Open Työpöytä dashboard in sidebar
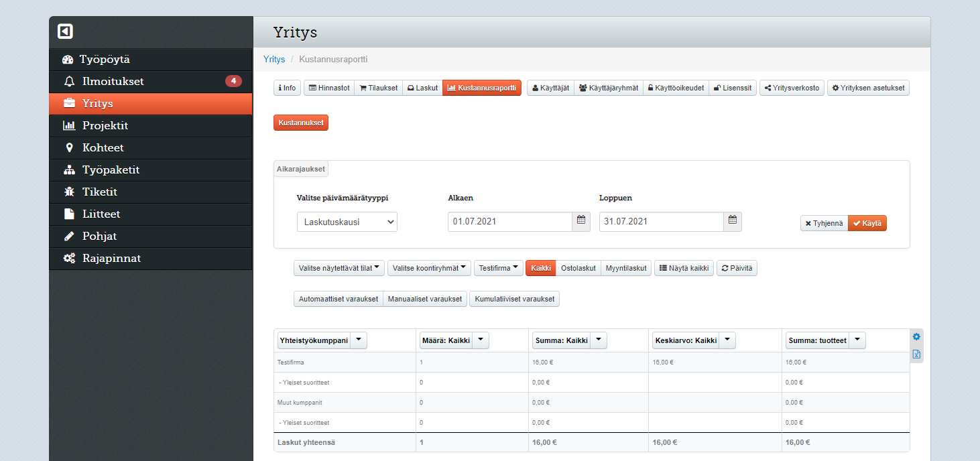 pyautogui.click(x=151, y=60)
